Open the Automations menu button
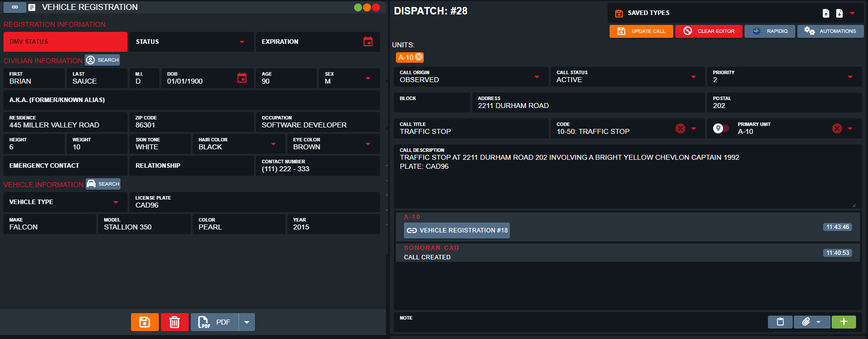This screenshot has width=868, height=339. [830, 31]
